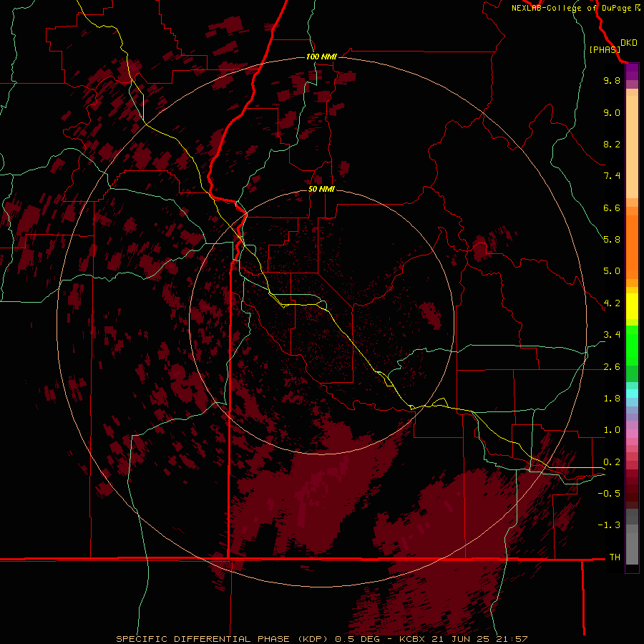Click the -0.5 value on the KDP scale
The image size is (644, 644).
click(609, 494)
